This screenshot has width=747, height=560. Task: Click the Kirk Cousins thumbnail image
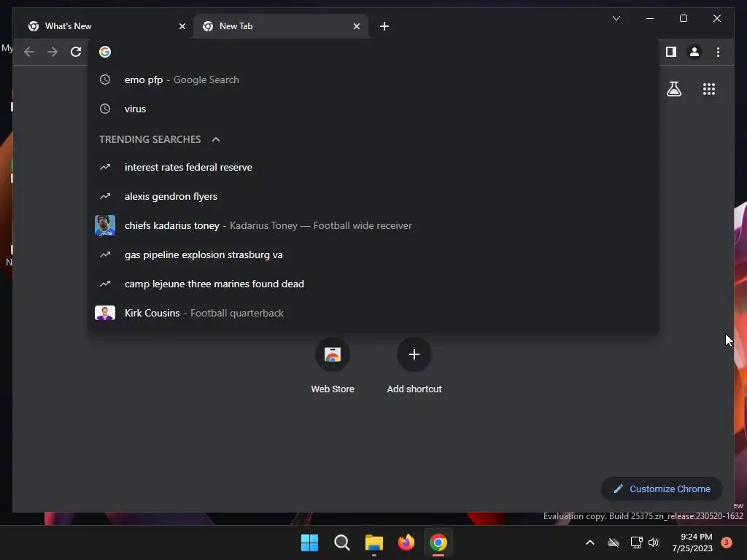point(105,313)
